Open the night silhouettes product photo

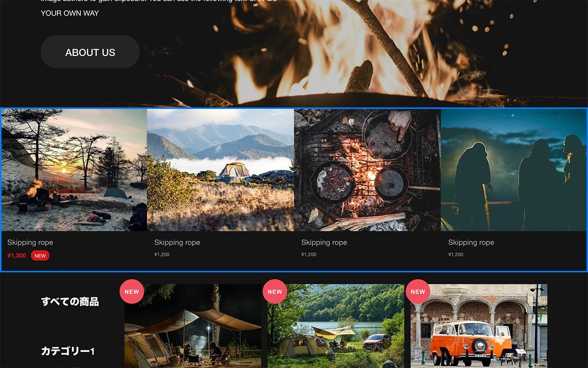click(x=514, y=170)
